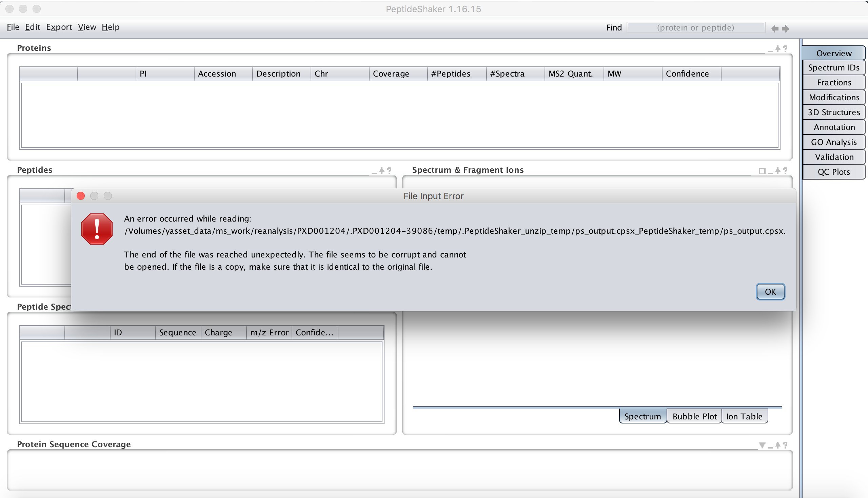Click the protein or peptide Find field
The height and width of the screenshot is (498, 868).
coord(695,27)
